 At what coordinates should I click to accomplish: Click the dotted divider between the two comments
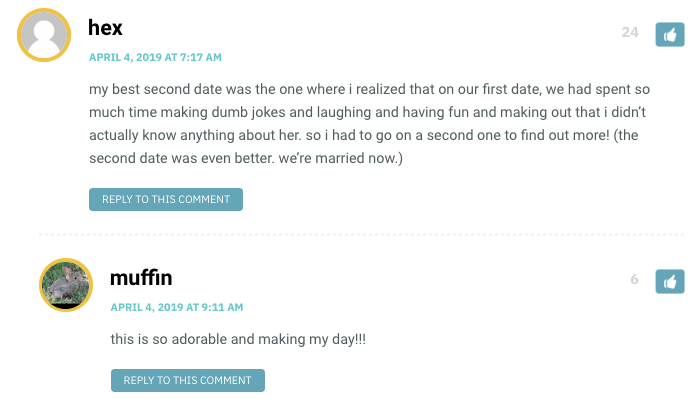click(x=361, y=234)
